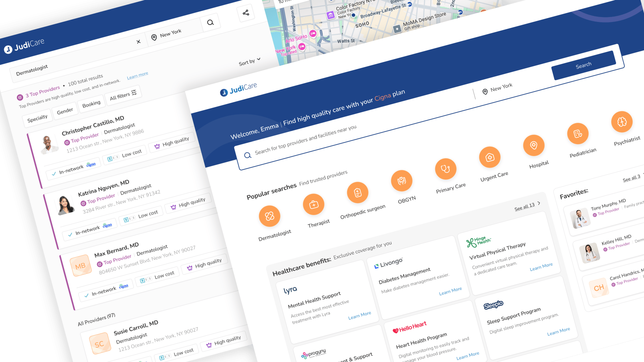
Task: Open the Gender filter
Action: pyautogui.click(x=65, y=111)
